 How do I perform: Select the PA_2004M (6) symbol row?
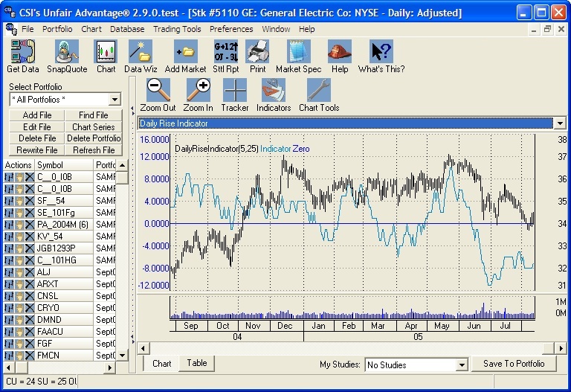(x=64, y=225)
